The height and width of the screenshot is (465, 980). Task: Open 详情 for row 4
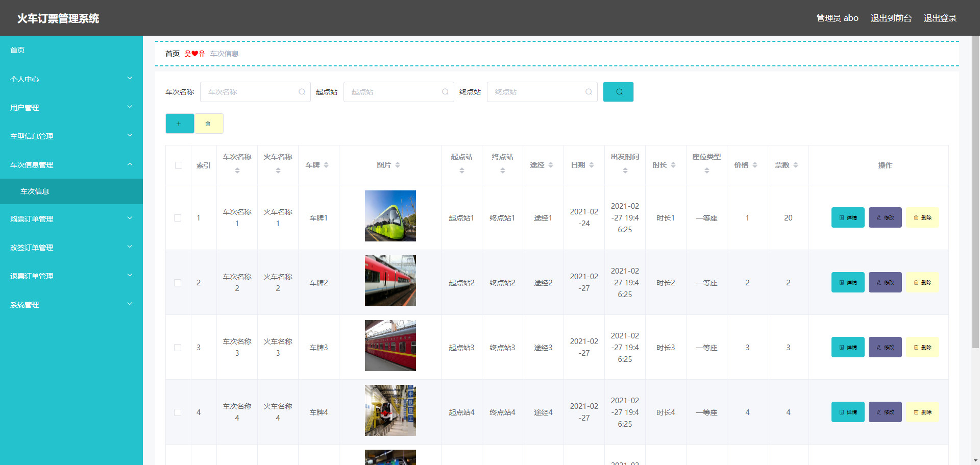click(848, 412)
